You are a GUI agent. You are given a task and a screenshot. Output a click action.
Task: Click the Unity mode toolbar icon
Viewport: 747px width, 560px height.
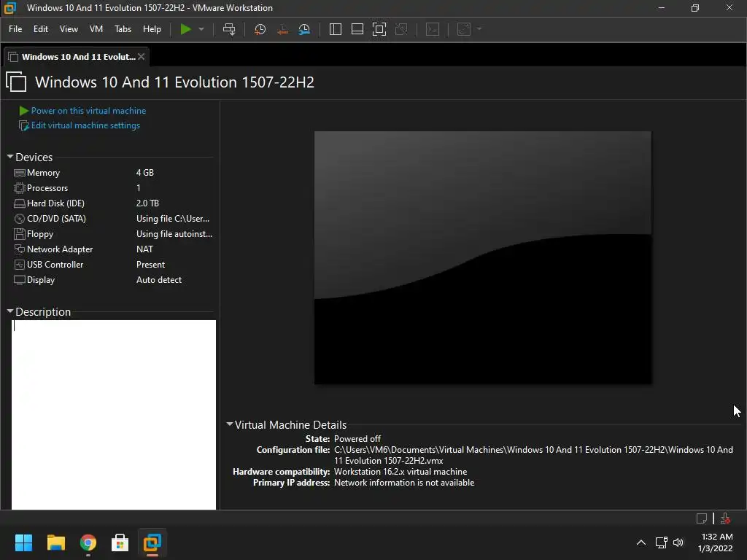tap(402, 29)
